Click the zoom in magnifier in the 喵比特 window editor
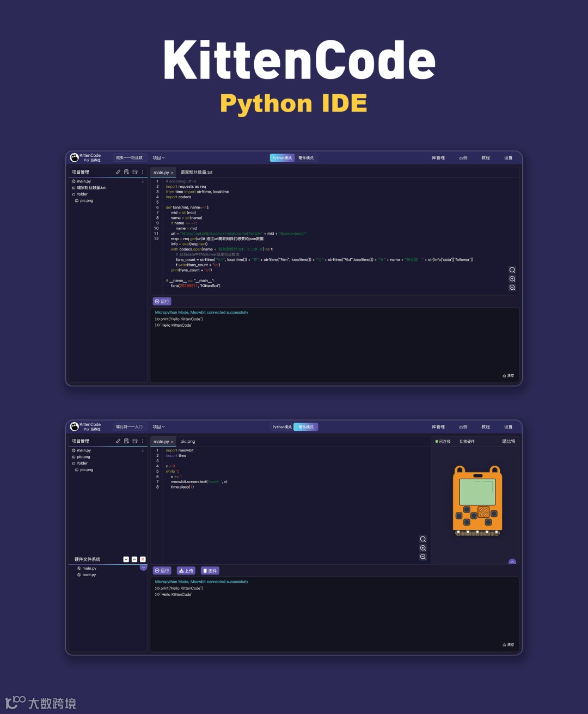Image resolution: width=588 pixels, height=714 pixels. [x=423, y=548]
